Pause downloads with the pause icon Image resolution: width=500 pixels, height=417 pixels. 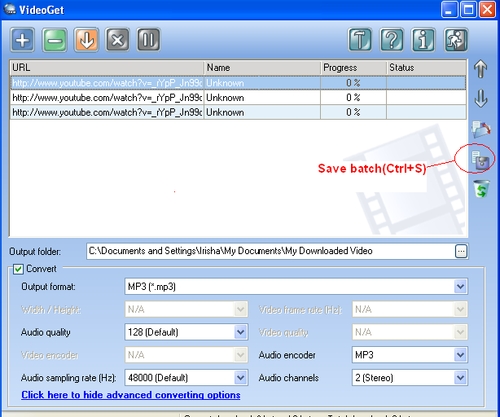pyautogui.click(x=149, y=40)
